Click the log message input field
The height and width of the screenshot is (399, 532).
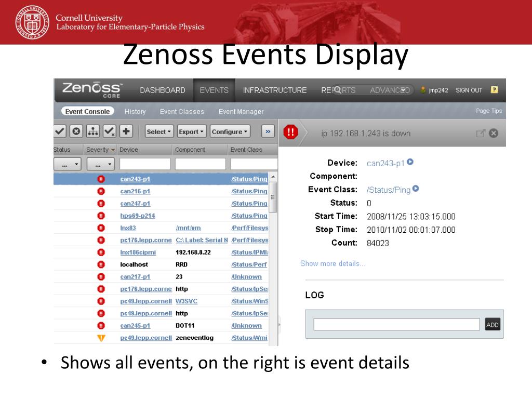(x=396, y=324)
